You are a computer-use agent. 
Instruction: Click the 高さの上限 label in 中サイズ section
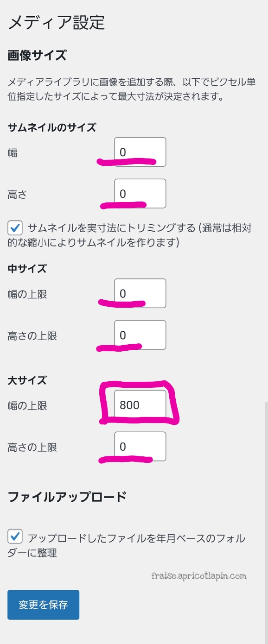(32, 335)
